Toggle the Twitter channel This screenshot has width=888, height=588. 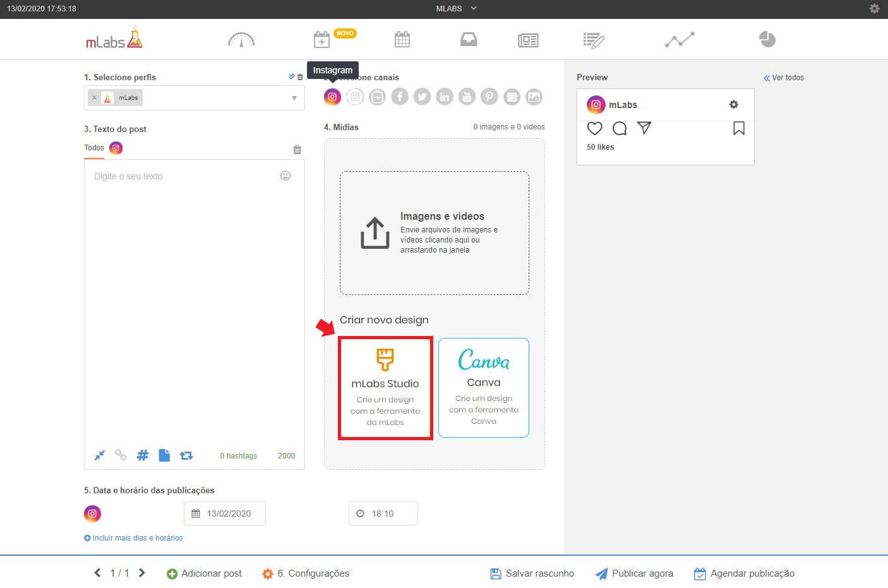[422, 97]
